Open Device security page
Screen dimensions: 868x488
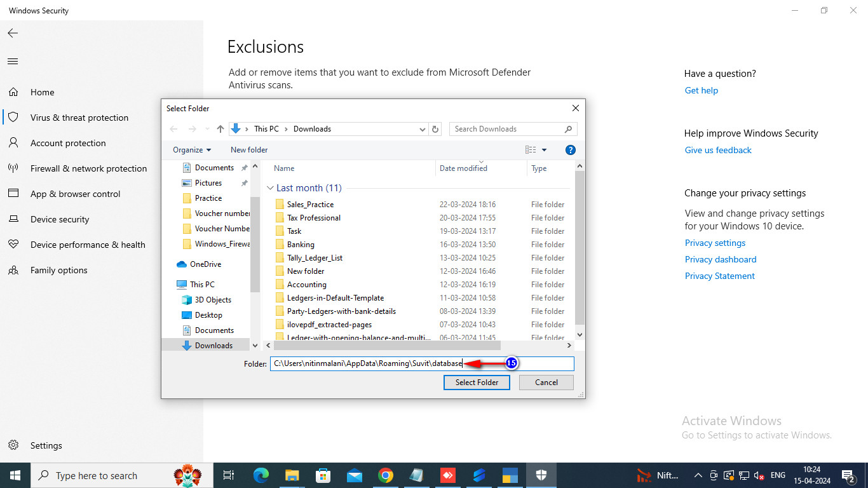[60, 219]
